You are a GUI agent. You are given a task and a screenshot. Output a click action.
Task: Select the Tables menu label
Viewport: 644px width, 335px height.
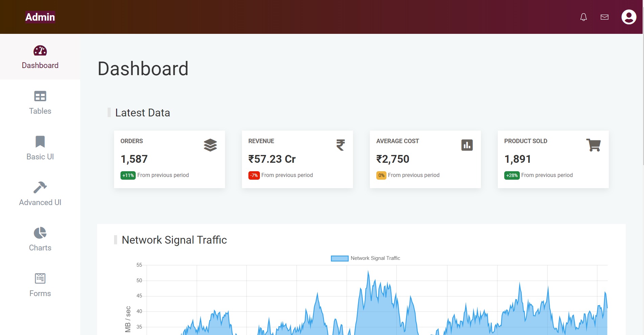[x=40, y=111]
